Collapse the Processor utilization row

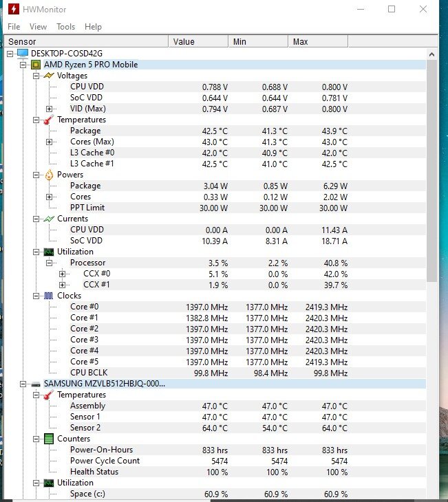tap(49, 263)
